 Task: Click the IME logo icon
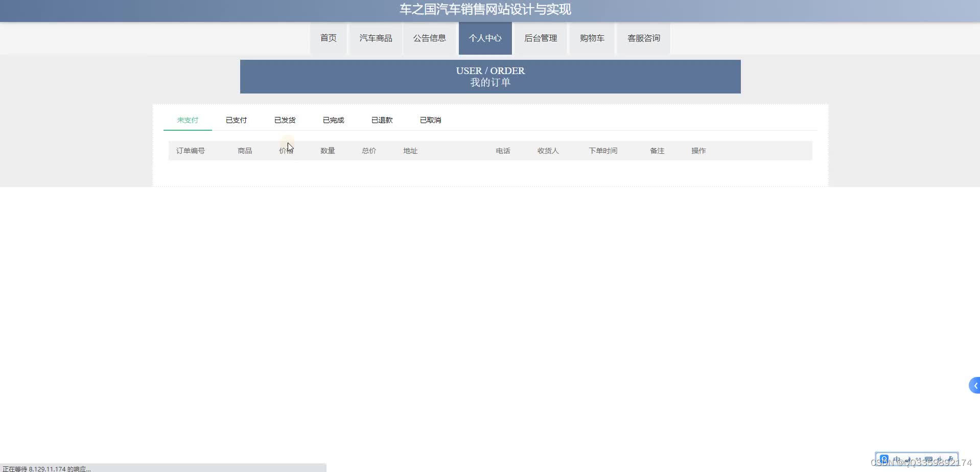click(x=884, y=459)
